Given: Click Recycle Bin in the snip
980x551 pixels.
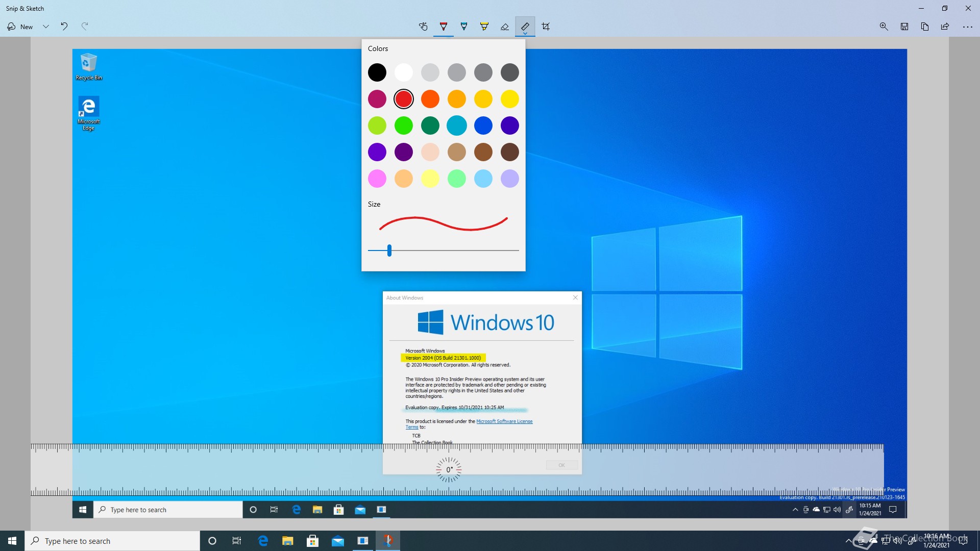Looking at the screenshot, I should tap(89, 67).
